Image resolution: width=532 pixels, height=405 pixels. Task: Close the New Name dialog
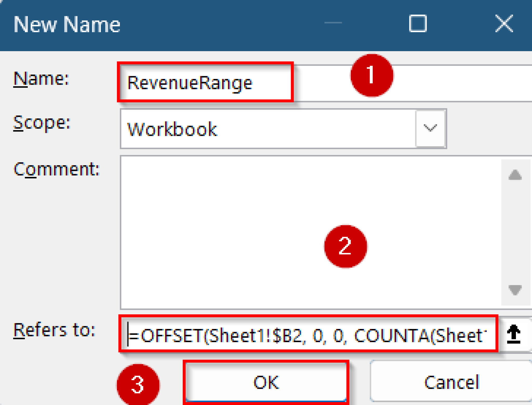click(x=504, y=24)
